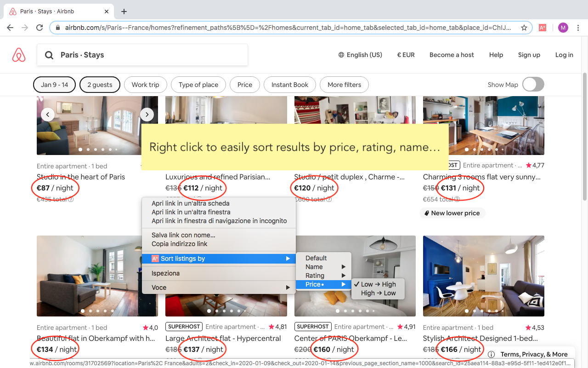Open the Work trip filter
This screenshot has width=588, height=368.
145,85
